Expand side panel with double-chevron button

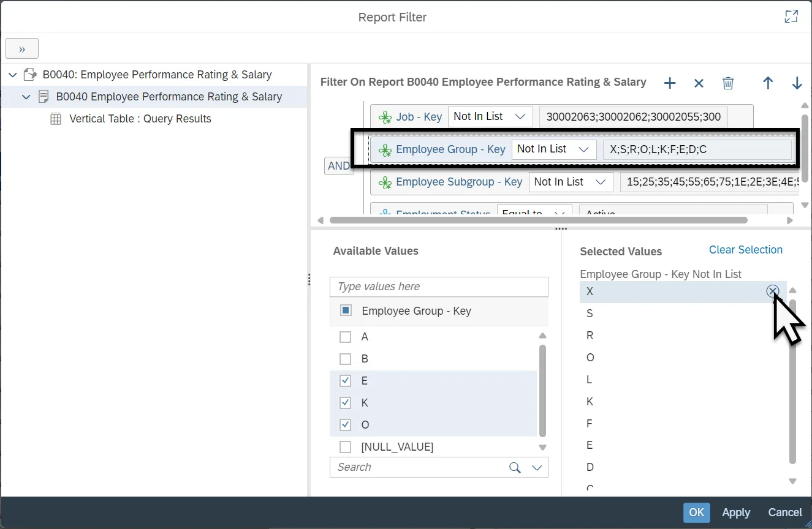coord(22,49)
